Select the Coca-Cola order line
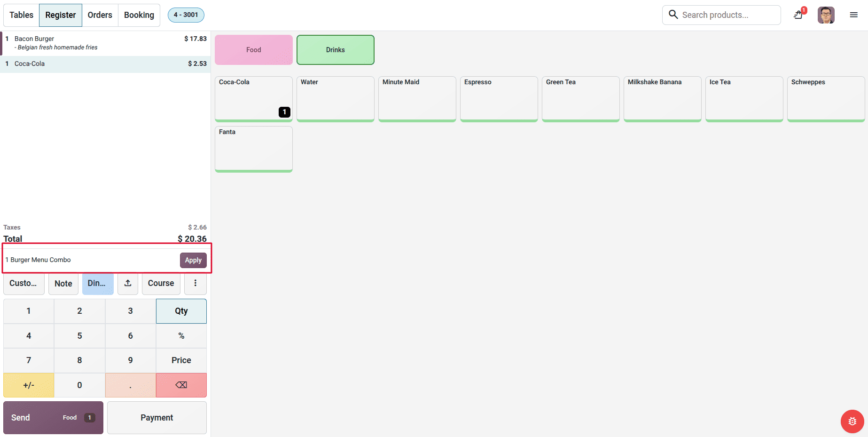 pos(105,64)
